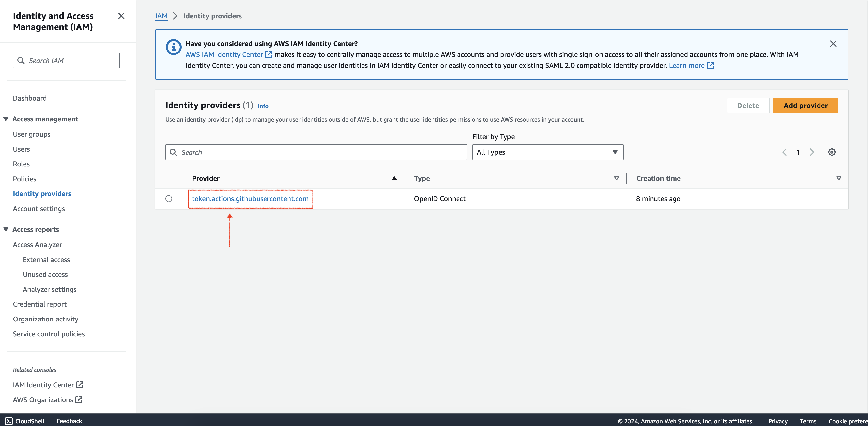Click magnifier icon in providers search field

173,152
